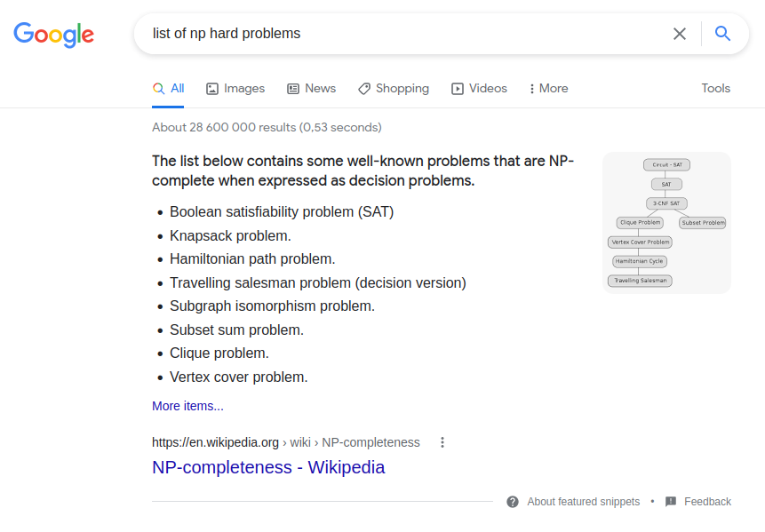
Task: Click the Google logo
Action: coord(53,35)
